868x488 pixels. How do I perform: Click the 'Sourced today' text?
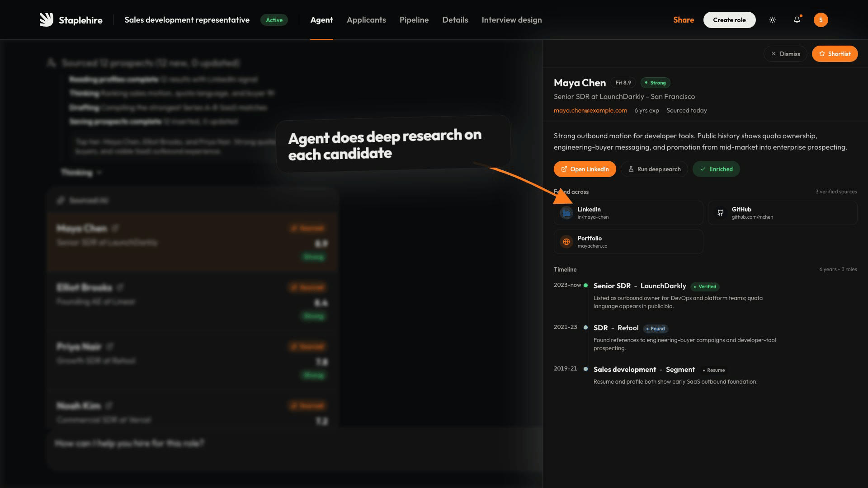click(x=686, y=110)
